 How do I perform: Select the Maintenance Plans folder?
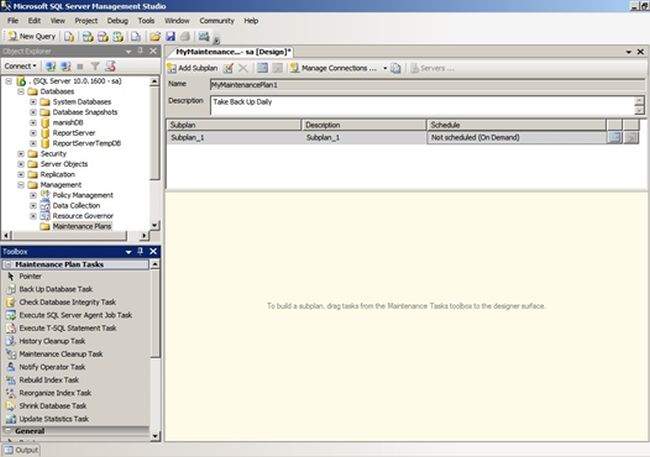click(x=82, y=226)
